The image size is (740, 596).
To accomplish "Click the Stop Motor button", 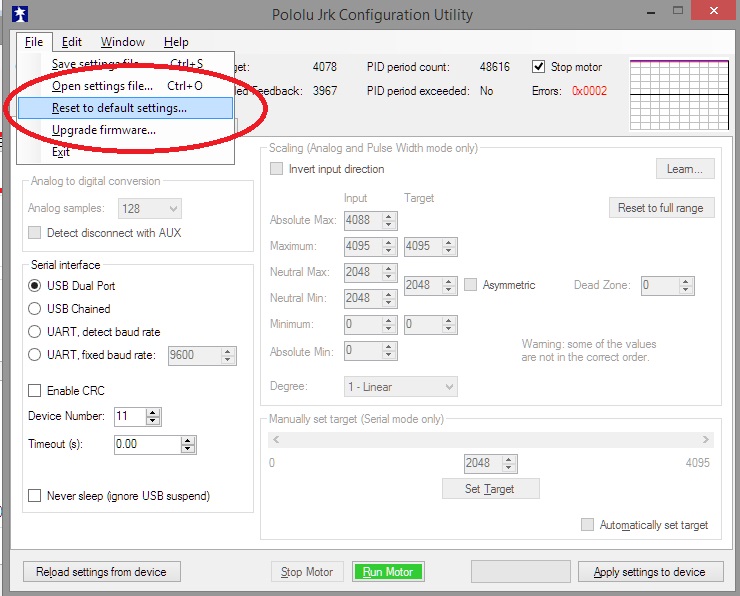I will (307, 572).
